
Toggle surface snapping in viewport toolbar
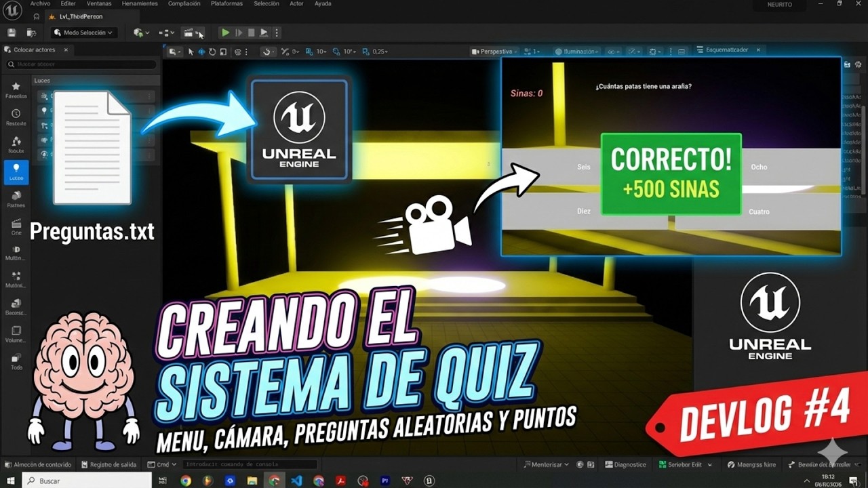click(x=268, y=52)
